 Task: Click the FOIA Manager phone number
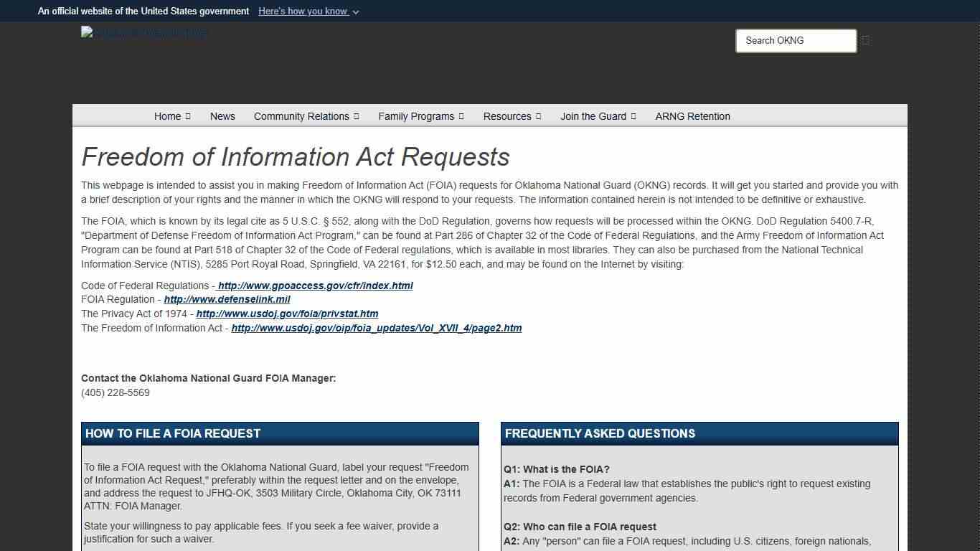coord(116,392)
